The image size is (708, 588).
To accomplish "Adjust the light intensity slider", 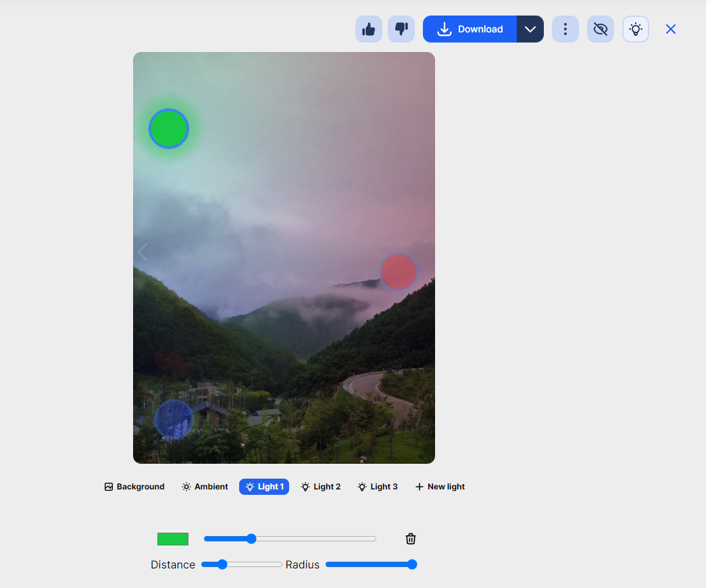I will pos(290,538).
